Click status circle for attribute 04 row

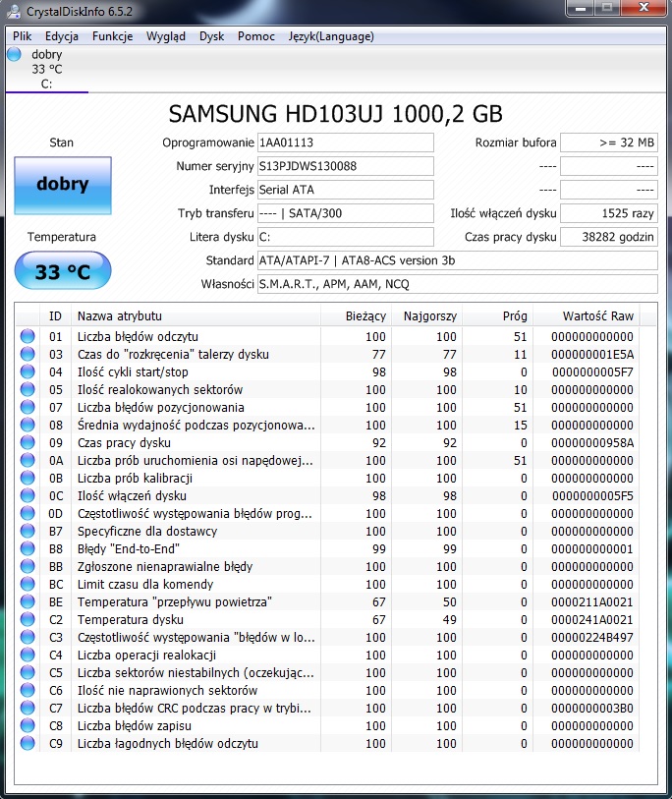28,371
